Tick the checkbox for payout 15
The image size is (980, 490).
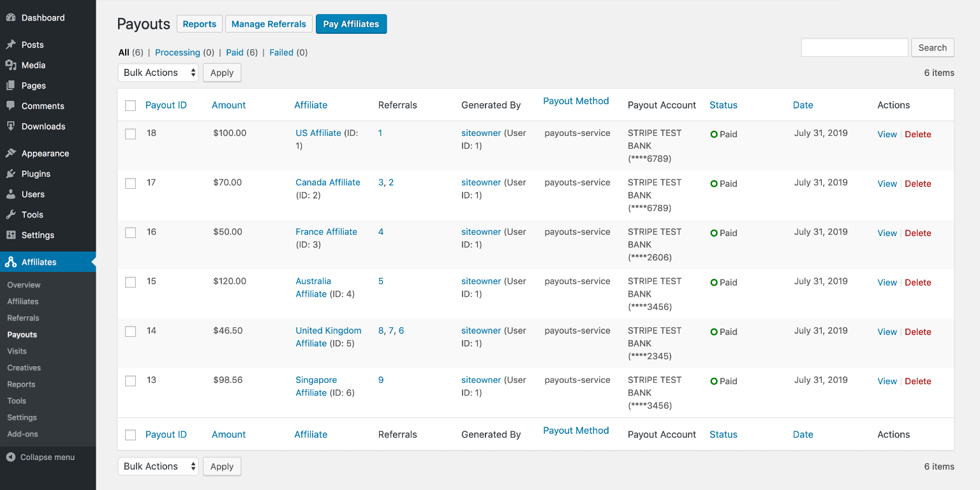point(131,282)
